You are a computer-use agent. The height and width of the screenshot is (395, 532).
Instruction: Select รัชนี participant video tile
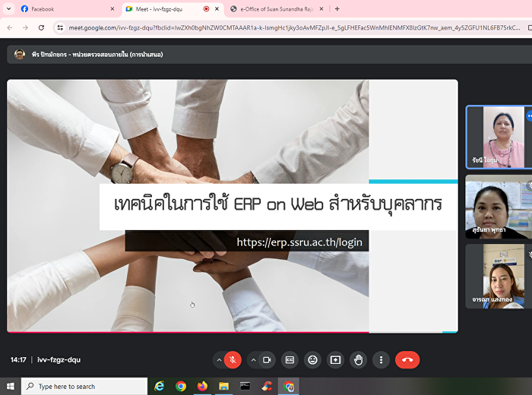click(499, 137)
